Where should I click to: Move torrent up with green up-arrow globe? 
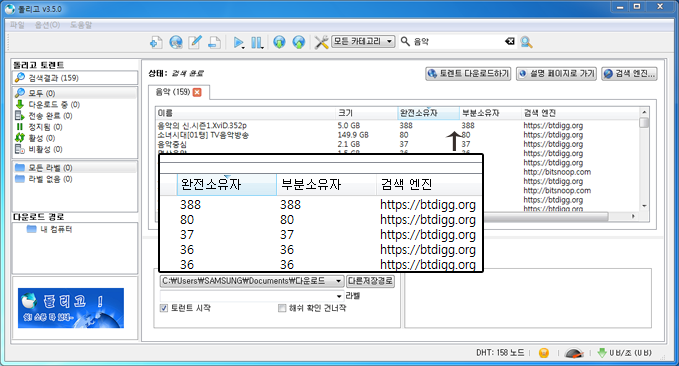click(x=299, y=42)
